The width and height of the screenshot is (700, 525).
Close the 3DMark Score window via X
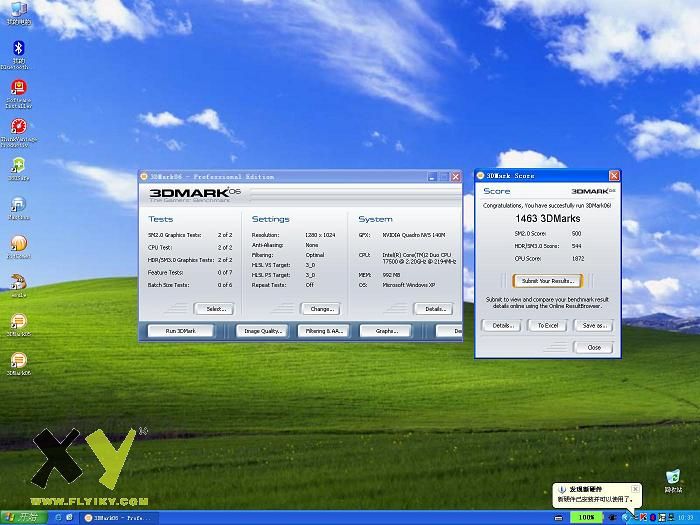(614, 176)
